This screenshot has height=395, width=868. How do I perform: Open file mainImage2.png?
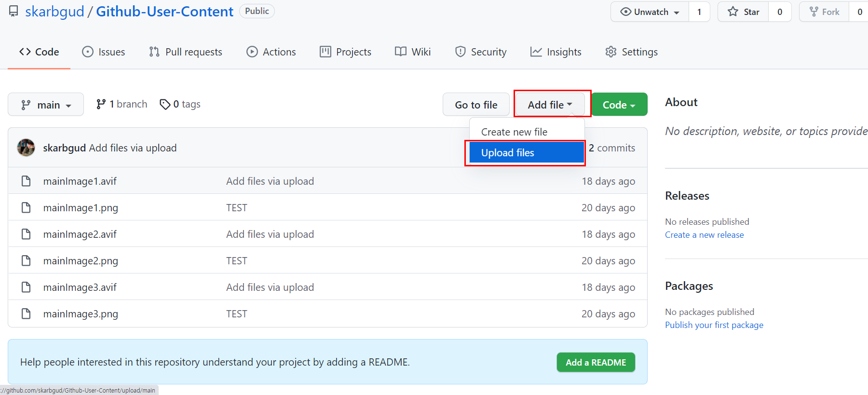pos(81,260)
